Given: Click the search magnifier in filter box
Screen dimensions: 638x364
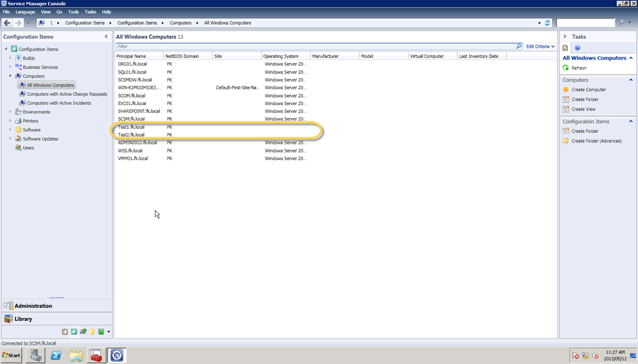Looking at the screenshot, I should (518, 47).
